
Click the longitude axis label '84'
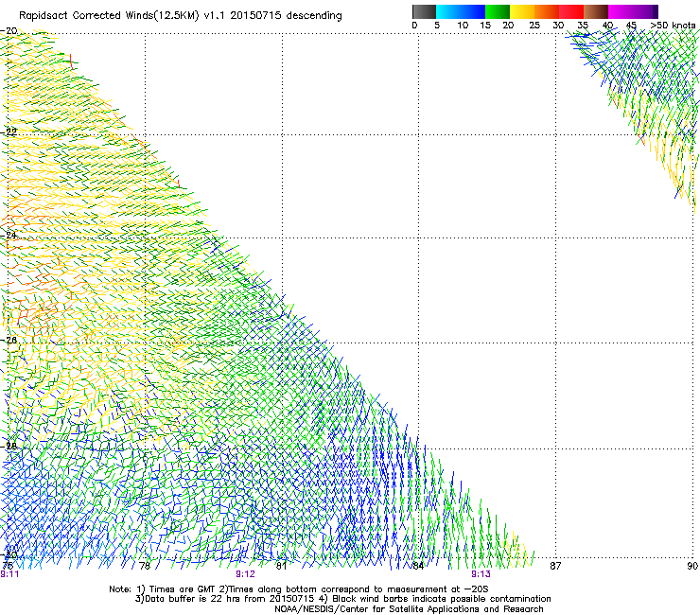point(418,566)
